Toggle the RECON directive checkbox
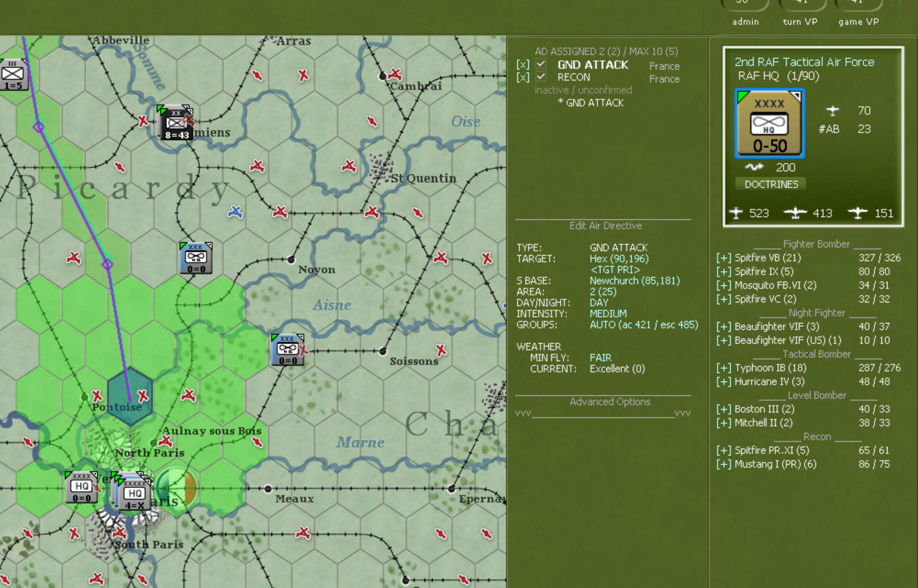This screenshot has width=918, height=588. point(541,76)
